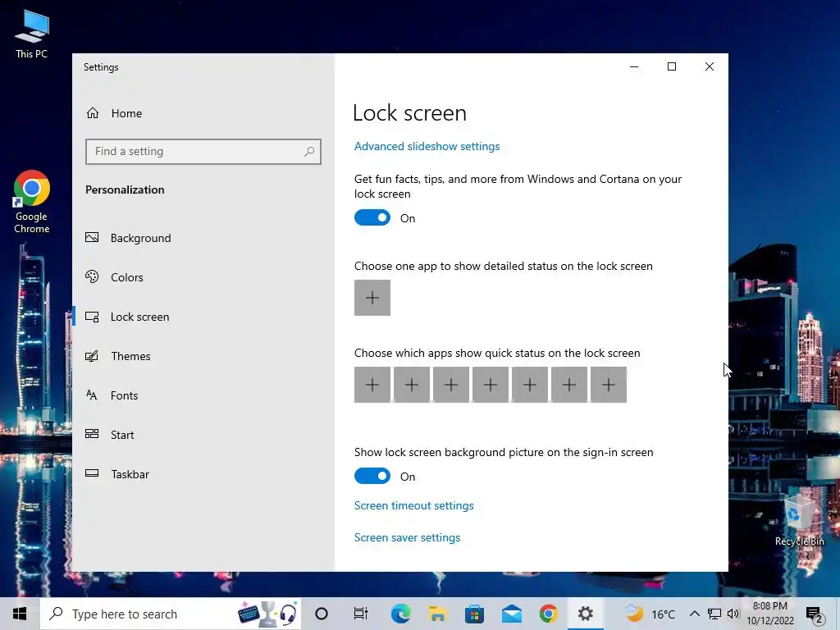Launch Chrome from the taskbar
The height and width of the screenshot is (630, 840).
point(548,614)
